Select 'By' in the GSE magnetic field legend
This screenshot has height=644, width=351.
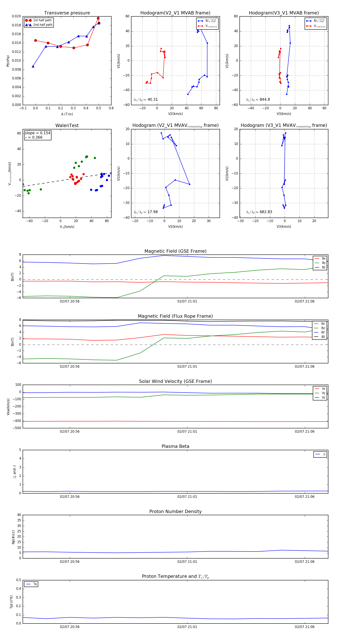[x=320, y=263]
